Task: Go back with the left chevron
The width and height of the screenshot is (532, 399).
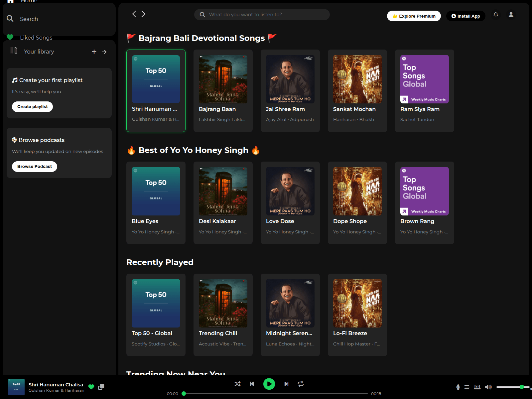Action: tap(134, 14)
